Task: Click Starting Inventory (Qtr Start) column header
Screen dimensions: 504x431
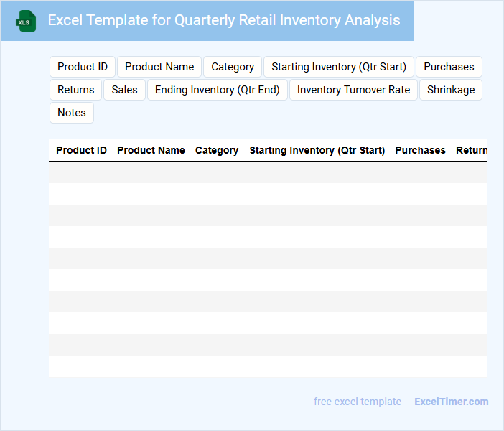Action: 317,150
